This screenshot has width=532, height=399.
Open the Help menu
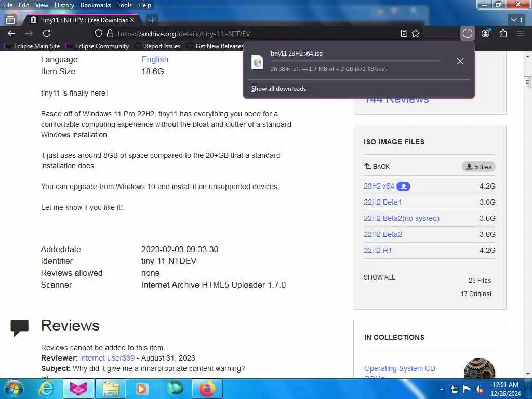[x=144, y=5]
